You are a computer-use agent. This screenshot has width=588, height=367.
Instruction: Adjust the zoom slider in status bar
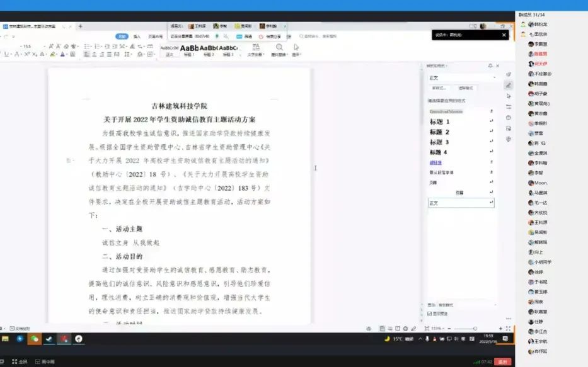[x=475, y=329]
